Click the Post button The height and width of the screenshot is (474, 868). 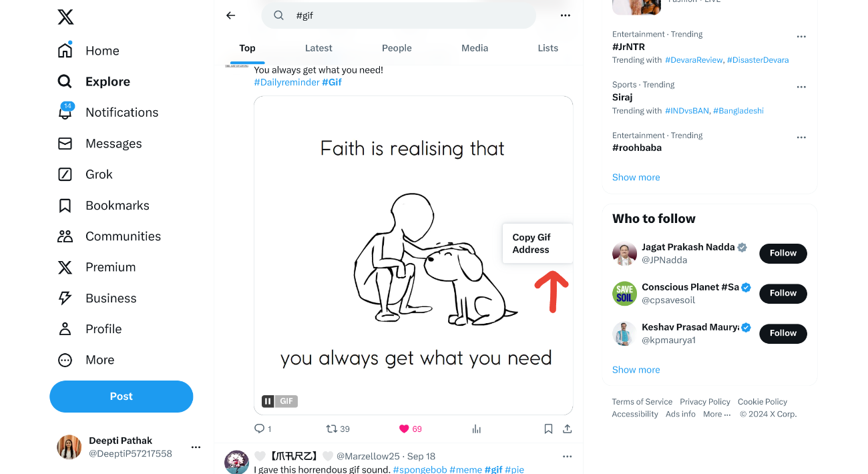[x=121, y=396]
